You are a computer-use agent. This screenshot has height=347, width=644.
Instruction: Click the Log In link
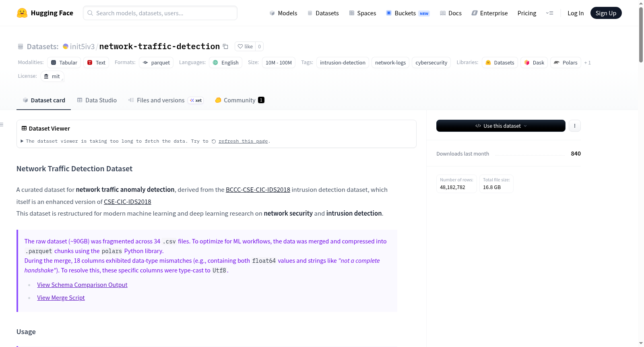point(576,13)
